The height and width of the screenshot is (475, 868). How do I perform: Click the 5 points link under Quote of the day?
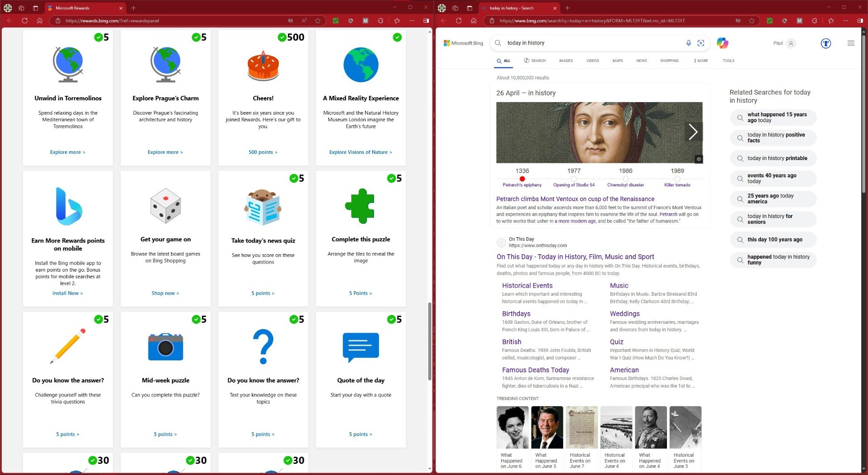tap(361, 434)
